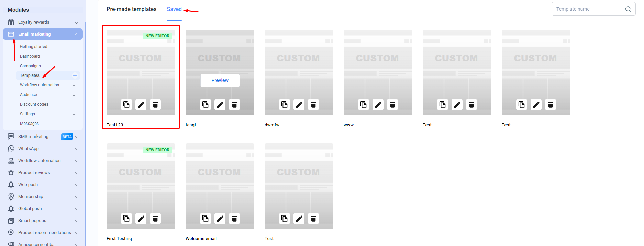This screenshot has height=246, width=644.
Task: Edit the dwmfw template
Action: tap(299, 105)
